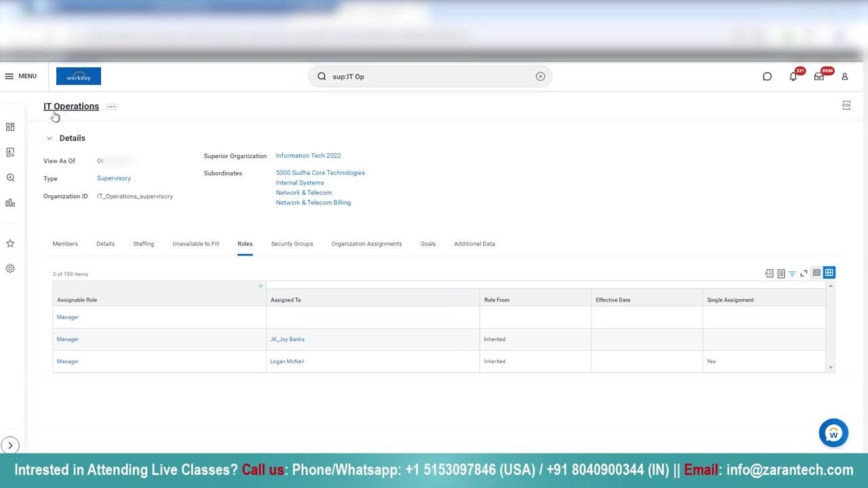The width and height of the screenshot is (868, 488).
Task: Switch to the Security Groups tab
Action: pyautogui.click(x=292, y=244)
